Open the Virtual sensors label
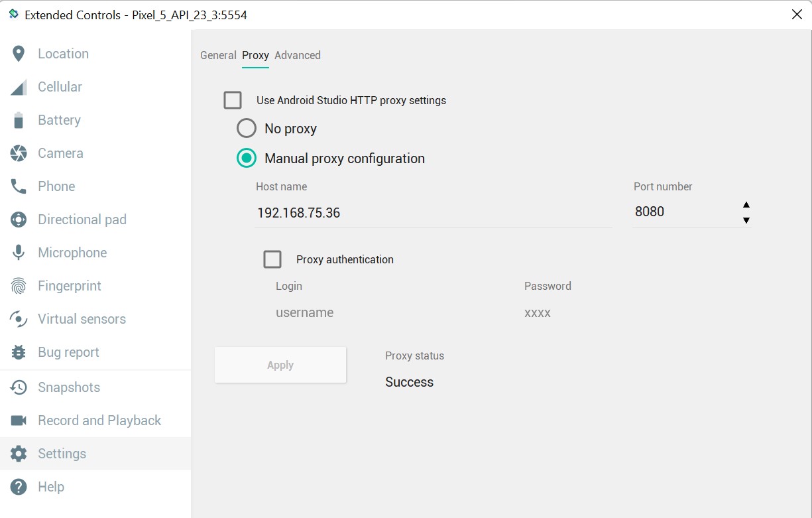812x518 pixels. 82,319
